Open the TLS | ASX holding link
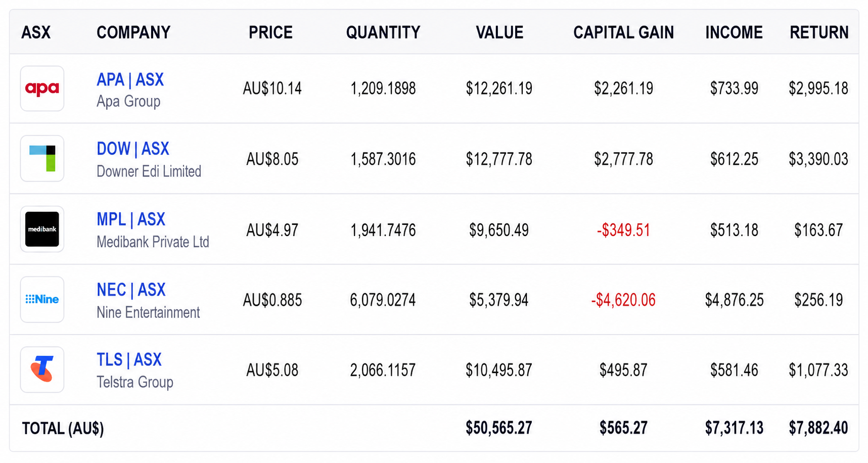The image size is (868, 463). pos(129,359)
